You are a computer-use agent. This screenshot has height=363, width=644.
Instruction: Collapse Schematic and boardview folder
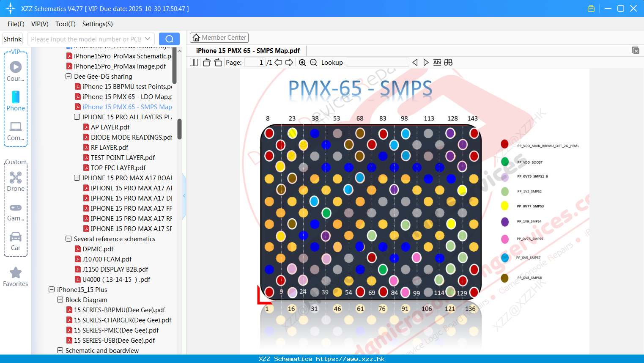[x=60, y=351]
